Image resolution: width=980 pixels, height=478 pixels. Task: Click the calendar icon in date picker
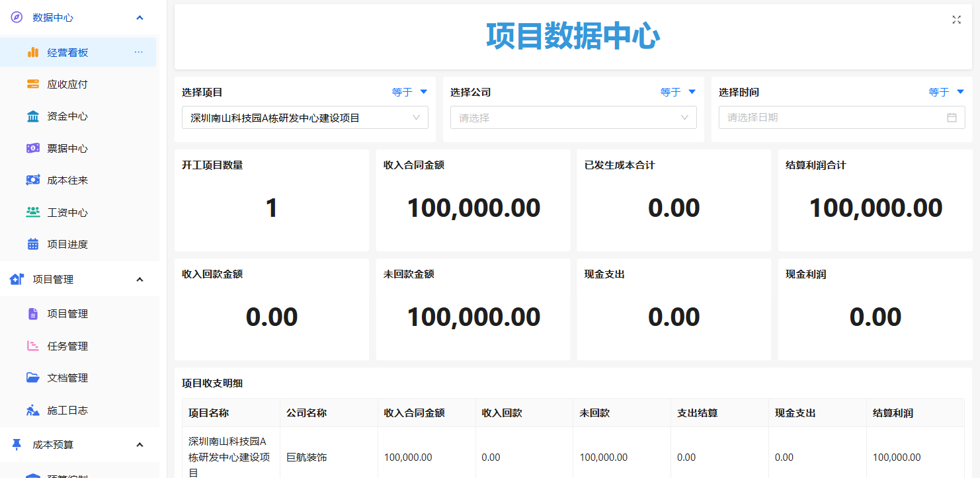[x=952, y=118]
